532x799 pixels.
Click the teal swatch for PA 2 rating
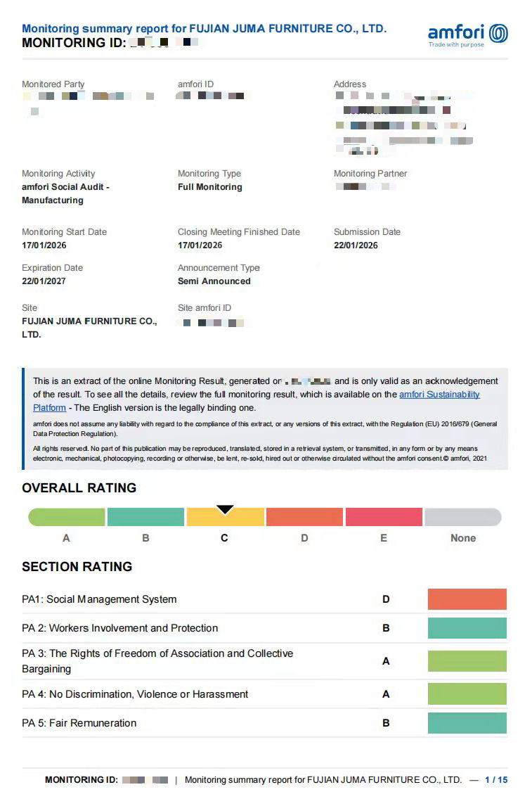click(467, 628)
